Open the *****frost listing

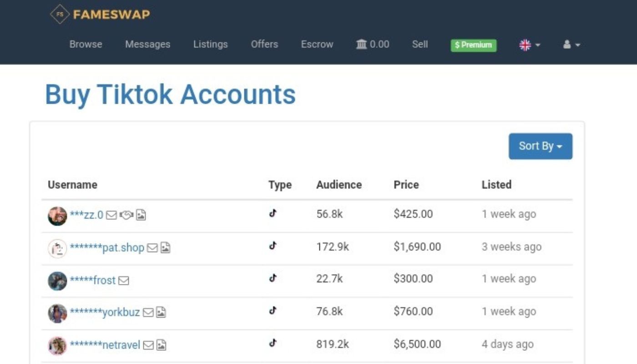[x=93, y=280]
